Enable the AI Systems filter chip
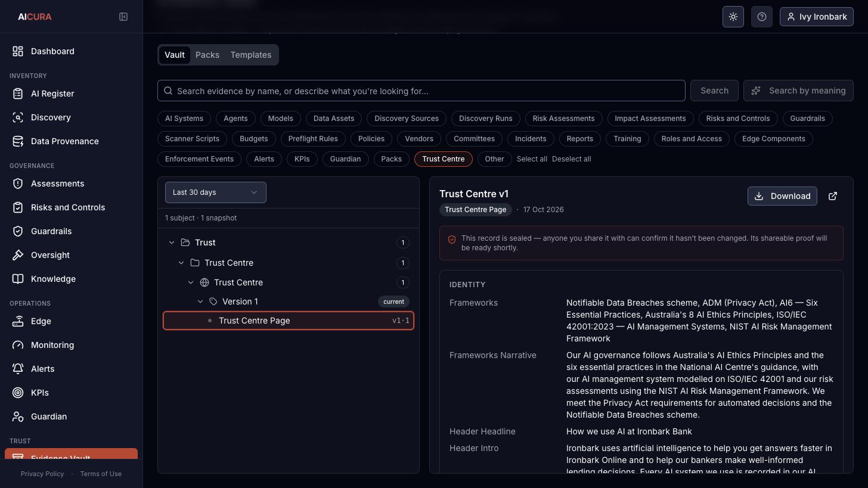 [184, 119]
